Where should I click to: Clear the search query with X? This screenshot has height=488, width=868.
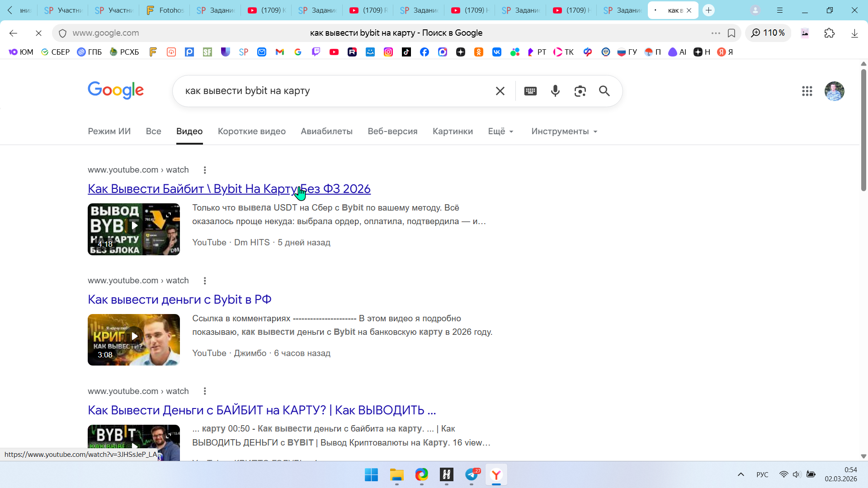[x=500, y=91]
